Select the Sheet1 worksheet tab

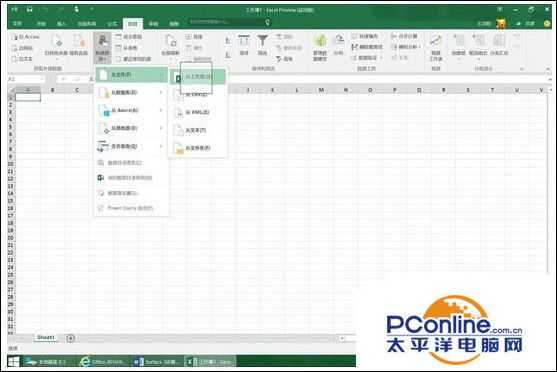pyautogui.click(x=45, y=337)
